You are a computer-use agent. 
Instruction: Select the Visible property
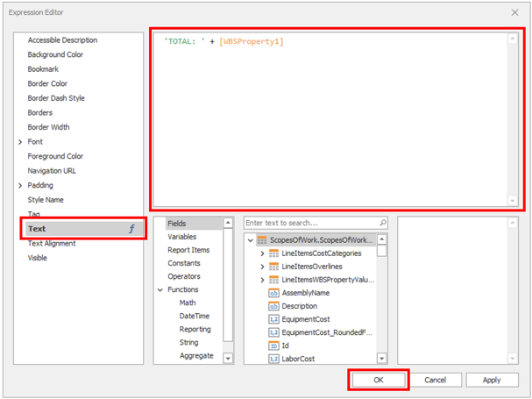point(38,258)
